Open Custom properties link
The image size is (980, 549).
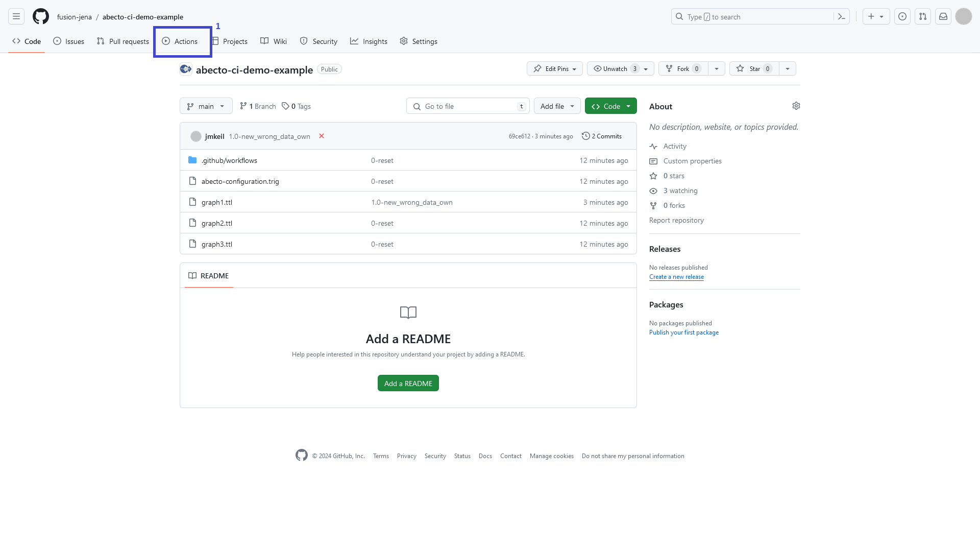click(685, 161)
